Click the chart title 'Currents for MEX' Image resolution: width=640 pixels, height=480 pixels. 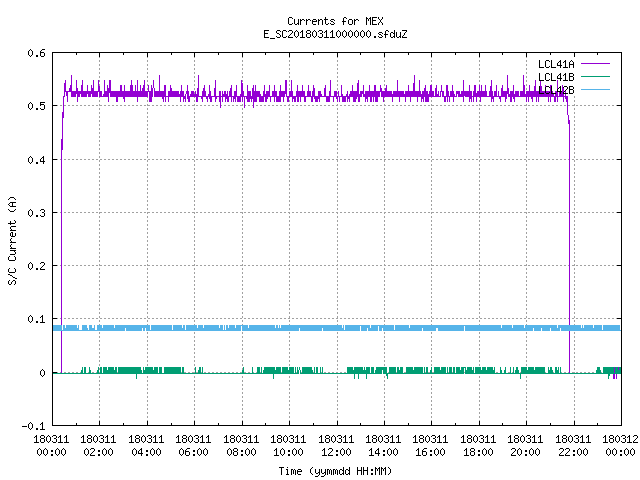[335, 21]
